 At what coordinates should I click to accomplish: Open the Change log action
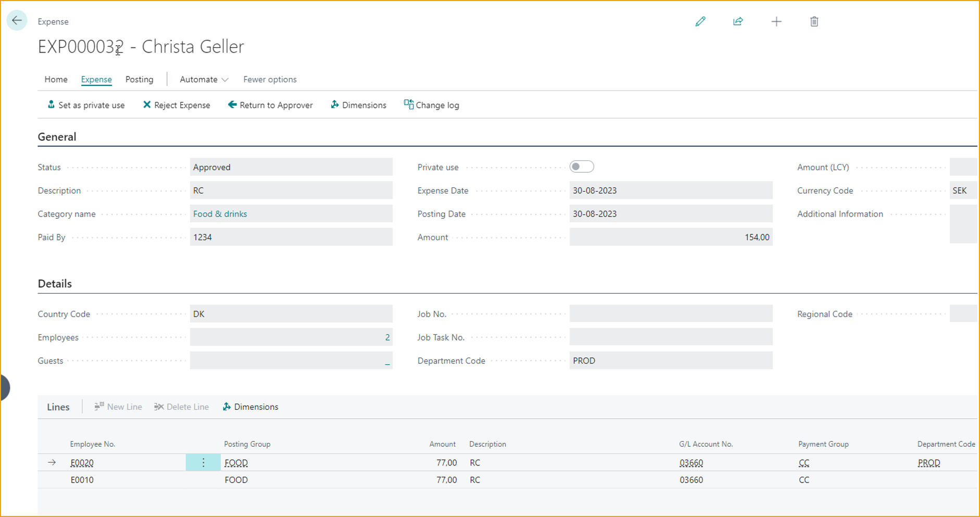[x=432, y=105]
